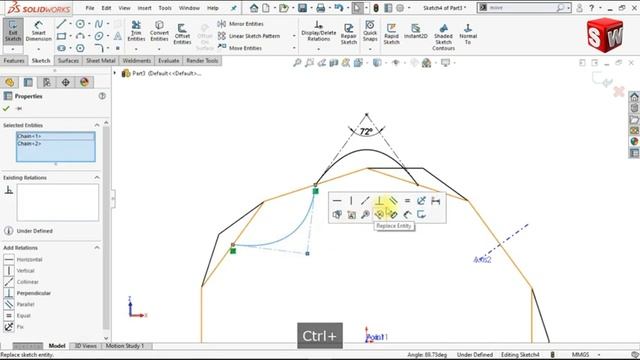Select the Spline sketch tool

pos(99,24)
